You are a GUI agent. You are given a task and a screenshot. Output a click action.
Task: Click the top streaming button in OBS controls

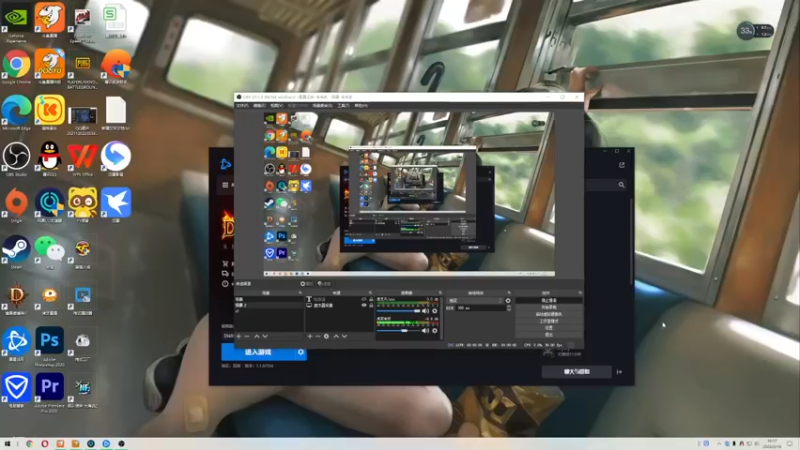pos(549,300)
